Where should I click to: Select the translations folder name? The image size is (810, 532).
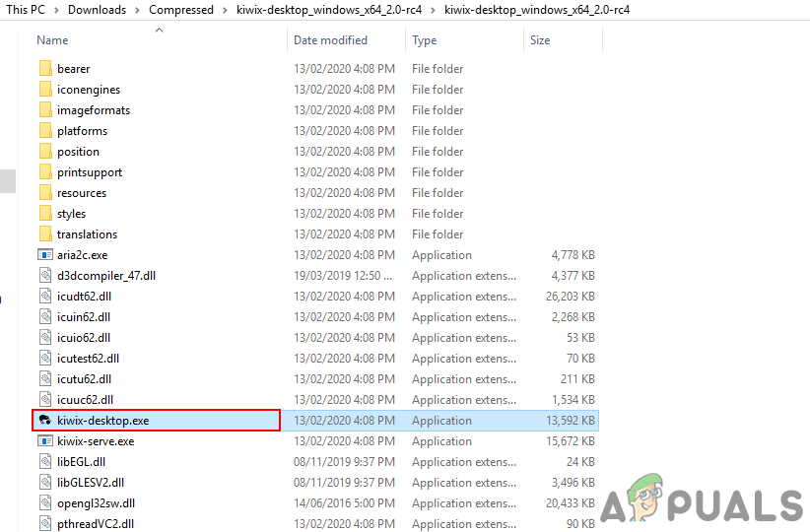click(x=88, y=233)
